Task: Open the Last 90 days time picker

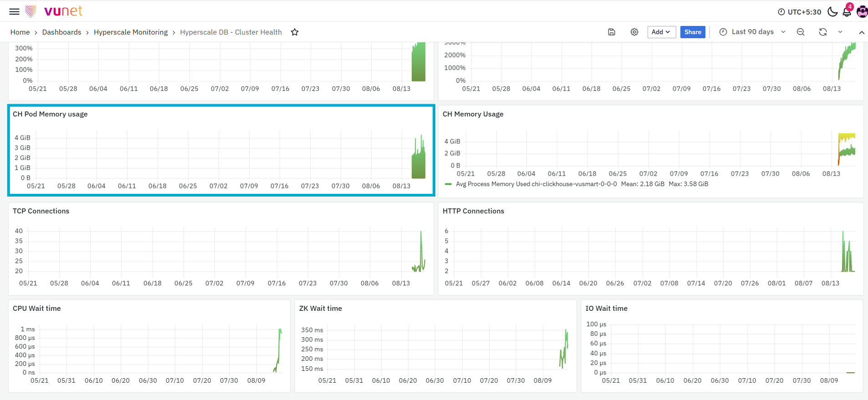Action: 752,32
